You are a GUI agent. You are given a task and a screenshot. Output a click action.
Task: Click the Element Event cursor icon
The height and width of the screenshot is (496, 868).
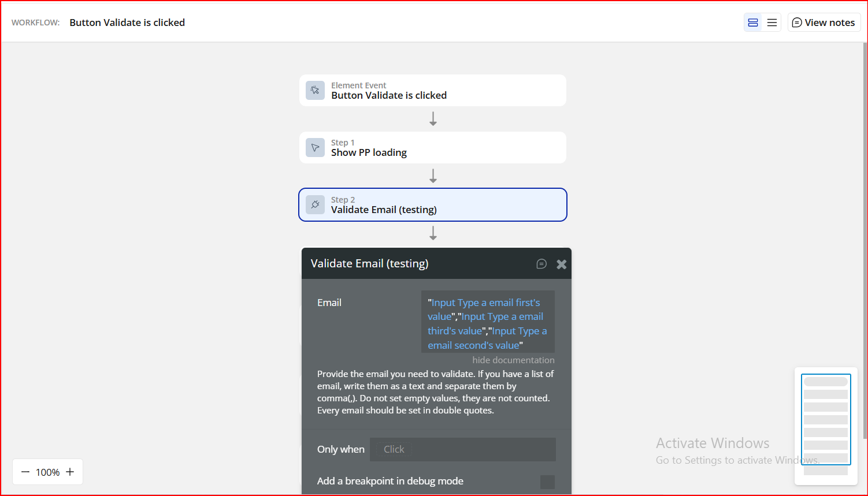pos(315,90)
